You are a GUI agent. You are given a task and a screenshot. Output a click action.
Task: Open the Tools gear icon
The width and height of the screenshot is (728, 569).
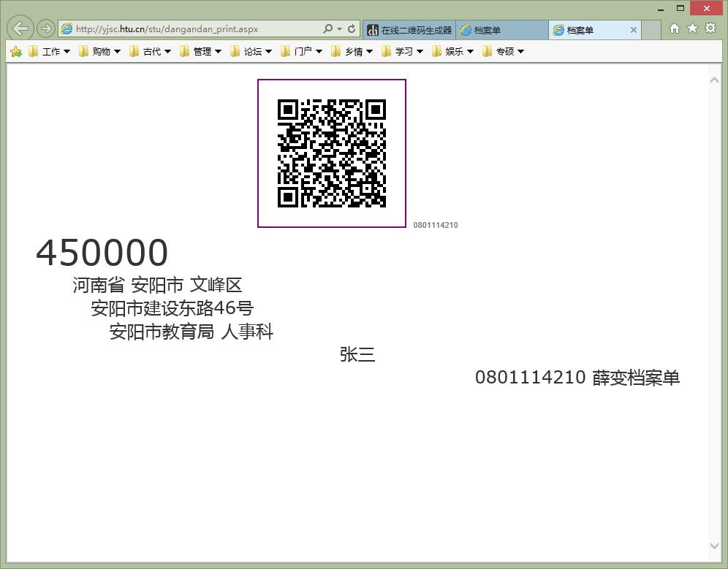tap(710, 28)
